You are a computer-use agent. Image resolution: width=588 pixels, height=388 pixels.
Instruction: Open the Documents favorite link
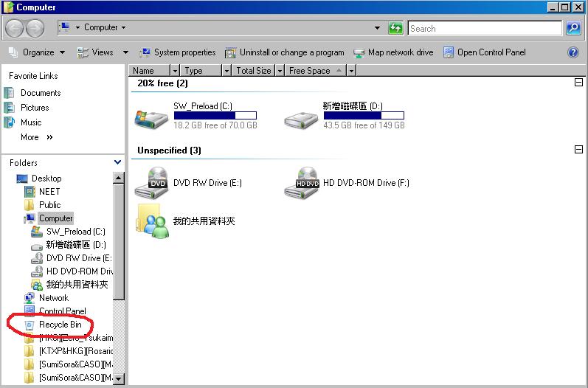(x=41, y=93)
